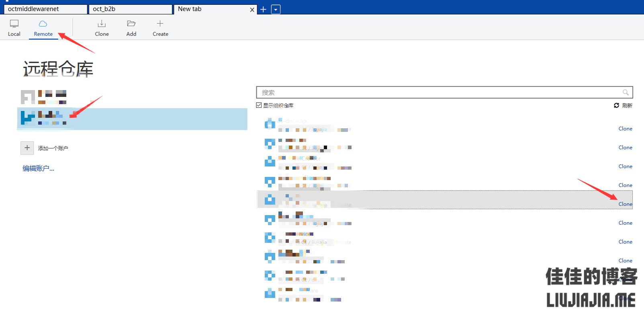Switch to the Local repositories view
Screen dimensions: 644x312
14,27
